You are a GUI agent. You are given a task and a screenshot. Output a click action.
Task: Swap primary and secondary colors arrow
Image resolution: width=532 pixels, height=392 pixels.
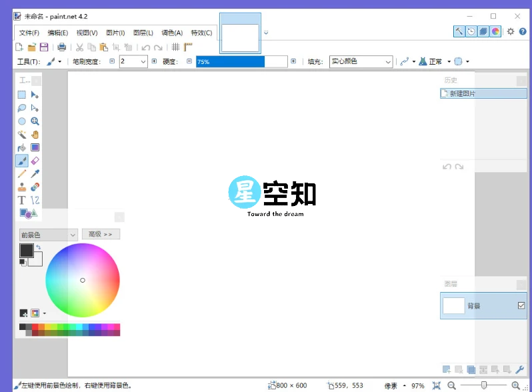tap(39, 247)
